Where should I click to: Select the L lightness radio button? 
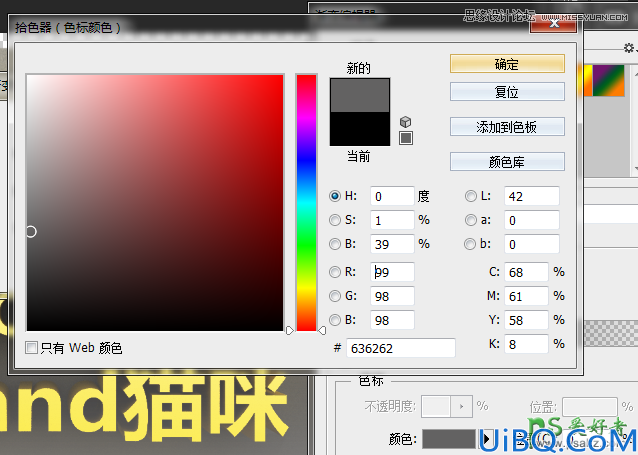[x=470, y=196]
